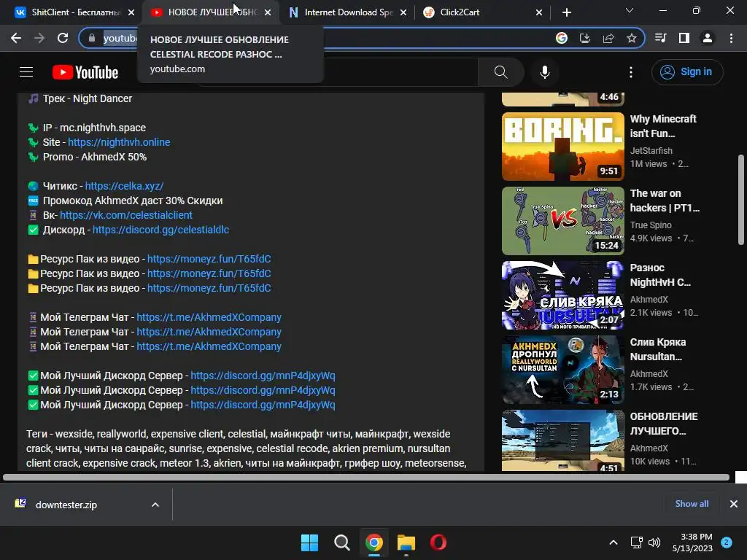This screenshot has width=747, height=560.
Task: Open the YouTube hamburger guide menu
Action: pyautogui.click(x=26, y=72)
